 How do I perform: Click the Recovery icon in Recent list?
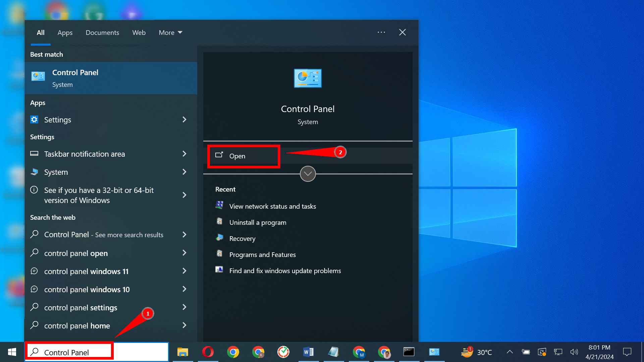pyautogui.click(x=219, y=238)
